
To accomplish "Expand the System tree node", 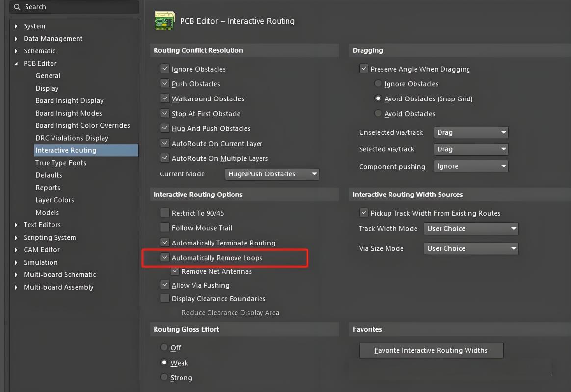I will (16, 26).
